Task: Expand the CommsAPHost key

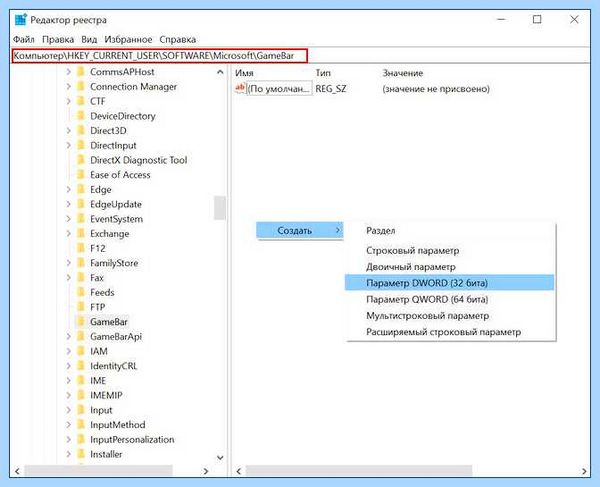Action: [68, 72]
